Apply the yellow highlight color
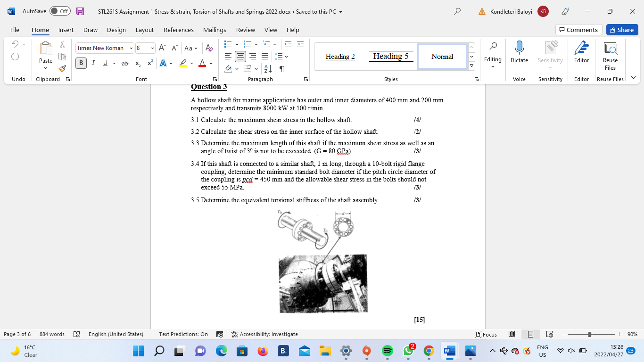The image size is (644, 362). (183, 63)
